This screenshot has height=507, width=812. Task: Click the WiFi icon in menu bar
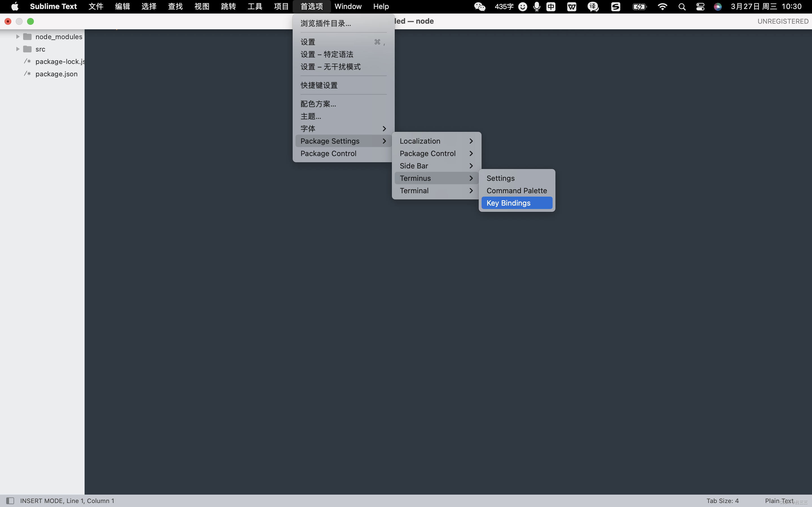click(662, 6)
